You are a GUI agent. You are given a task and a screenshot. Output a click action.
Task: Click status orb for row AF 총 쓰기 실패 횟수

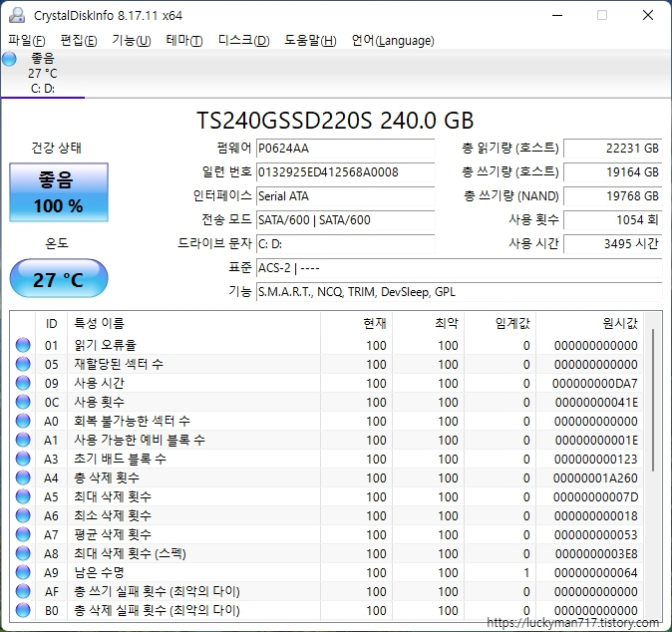click(x=23, y=591)
